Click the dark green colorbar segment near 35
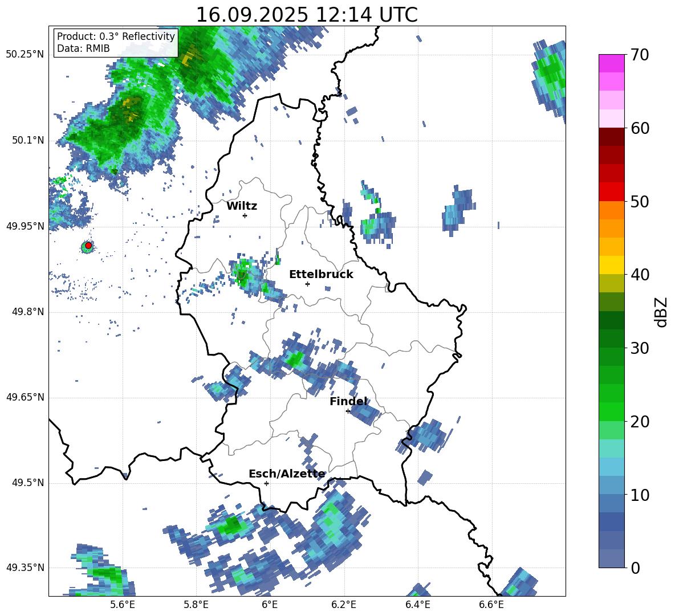The height and width of the screenshot is (616, 675). click(x=611, y=320)
